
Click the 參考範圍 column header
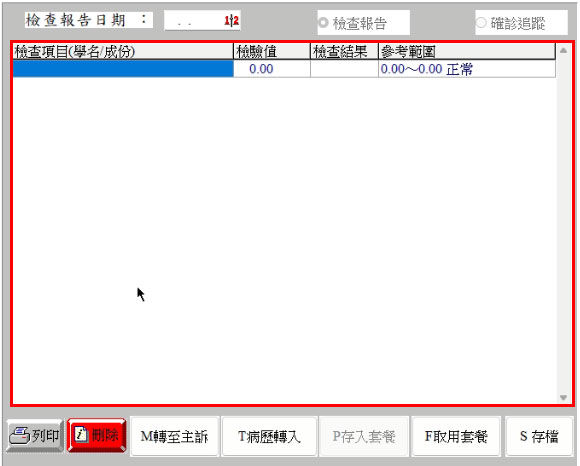click(x=467, y=52)
